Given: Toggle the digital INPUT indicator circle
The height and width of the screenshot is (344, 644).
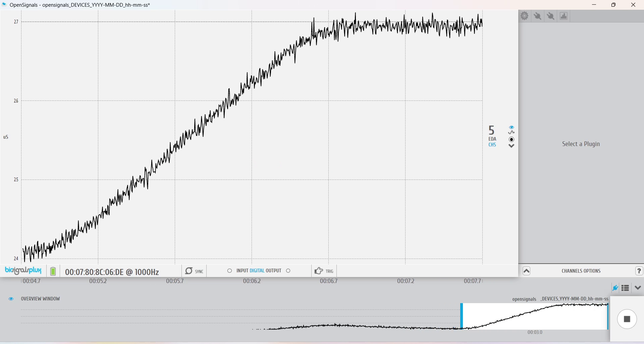Looking at the screenshot, I should [x=229, y=271].
